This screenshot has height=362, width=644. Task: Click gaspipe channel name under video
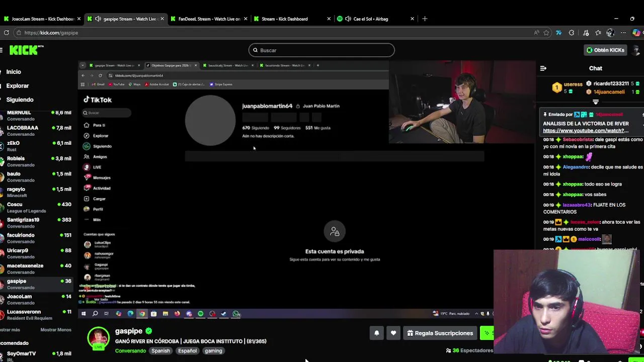pos(128,331)
